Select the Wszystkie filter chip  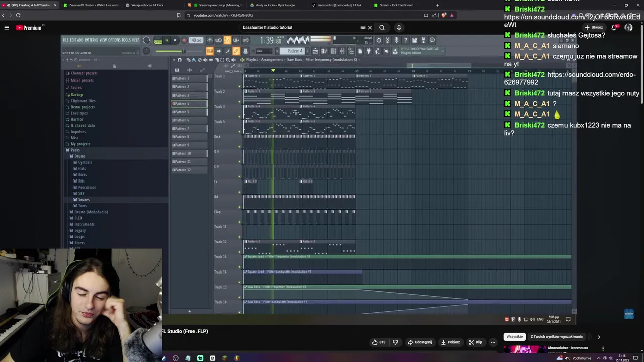(515, 337)
